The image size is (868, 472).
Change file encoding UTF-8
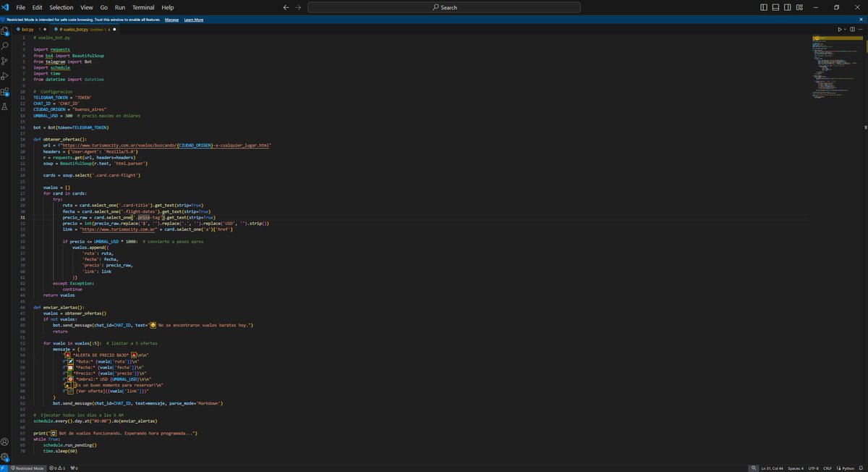click(814, 468)
